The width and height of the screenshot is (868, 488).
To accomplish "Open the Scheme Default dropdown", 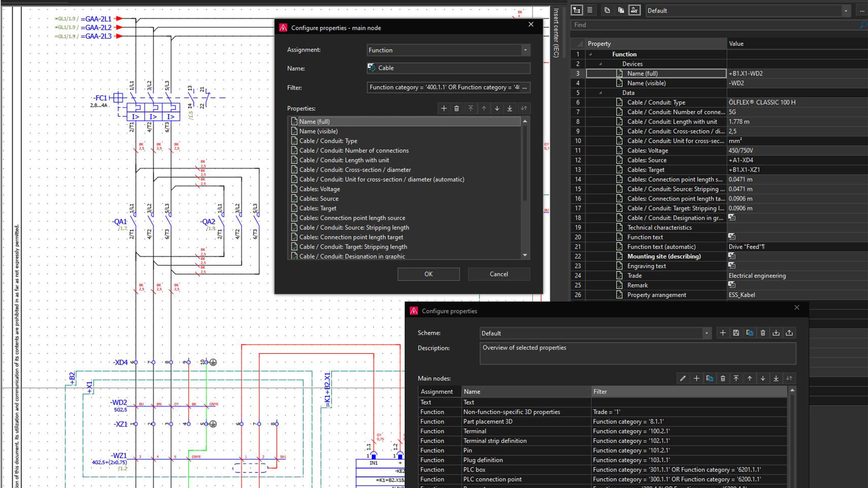I will 706,333.
